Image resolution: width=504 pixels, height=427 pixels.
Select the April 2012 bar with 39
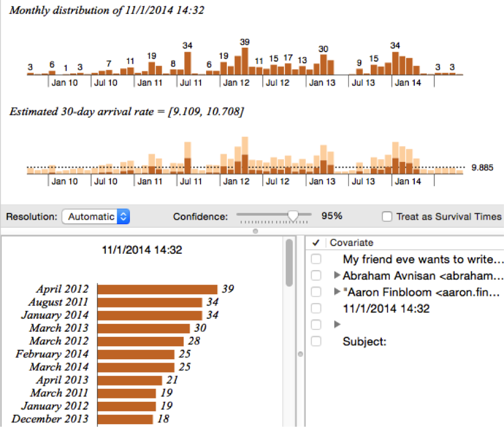157,289
